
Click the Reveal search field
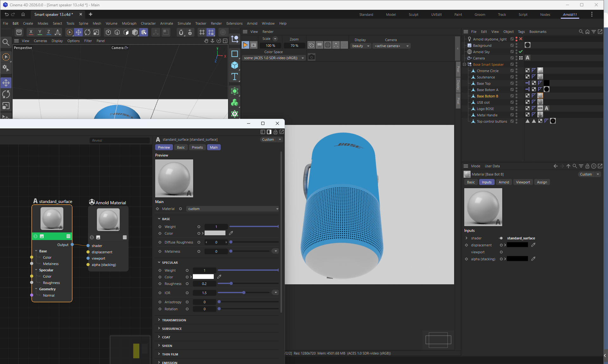(120, 140)
